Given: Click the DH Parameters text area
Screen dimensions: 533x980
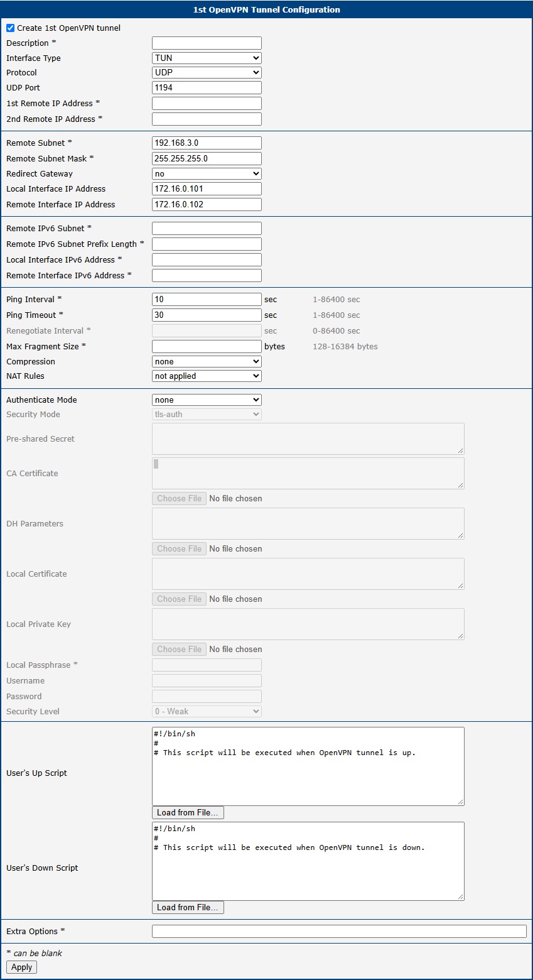Looking at the screenshot, I should [308, 523].
